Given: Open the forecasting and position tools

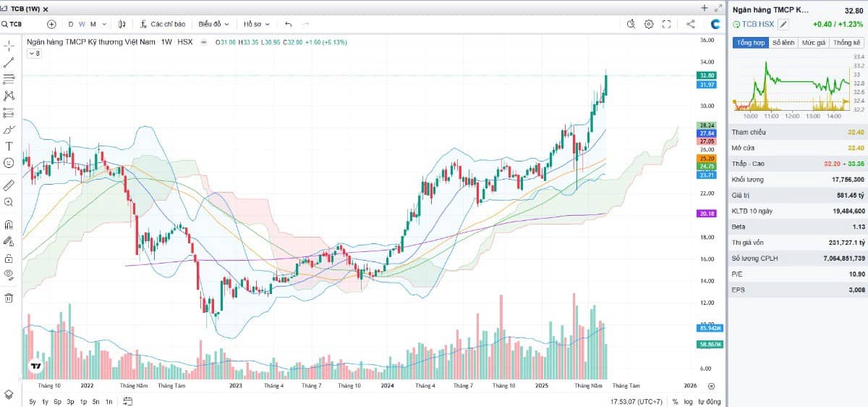Looking at the screenshot, I should 9,113.
